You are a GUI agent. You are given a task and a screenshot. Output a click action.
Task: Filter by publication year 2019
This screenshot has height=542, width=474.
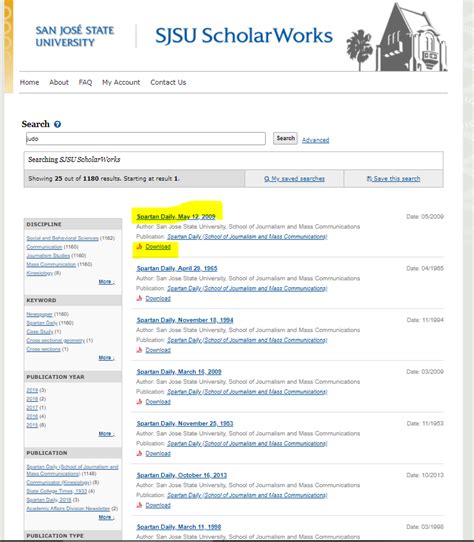32,390
